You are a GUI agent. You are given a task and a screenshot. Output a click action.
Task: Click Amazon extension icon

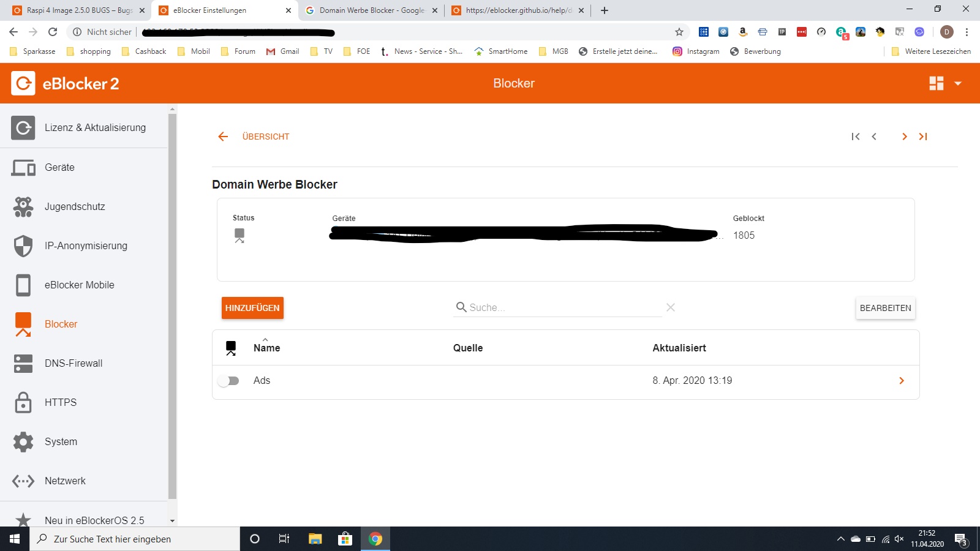(x=743, y=32)
